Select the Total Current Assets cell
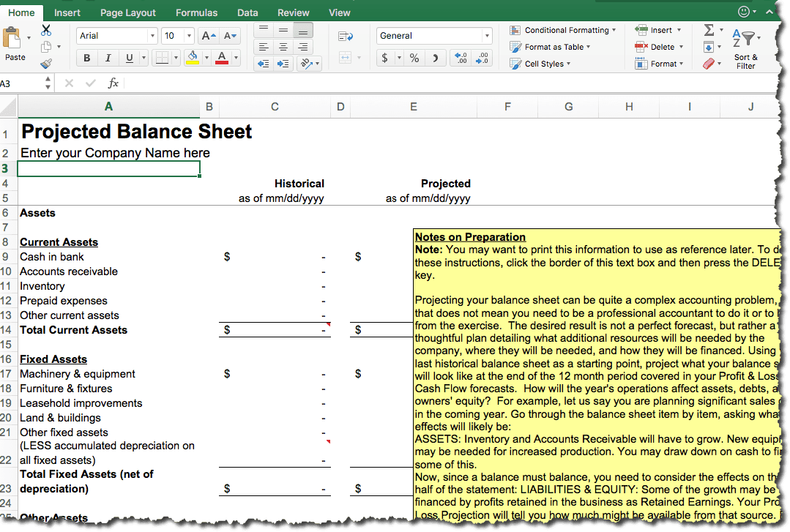The height and width of the screenshot is (532, 790). click(x=108, y=330)
